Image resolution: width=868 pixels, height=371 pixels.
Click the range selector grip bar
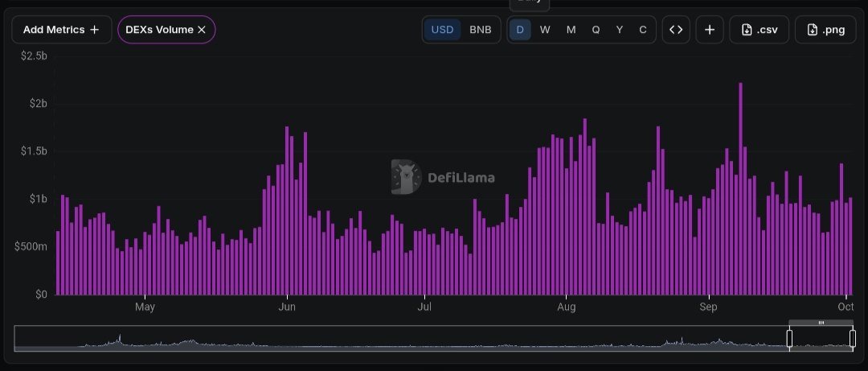[x=821, y=322]
